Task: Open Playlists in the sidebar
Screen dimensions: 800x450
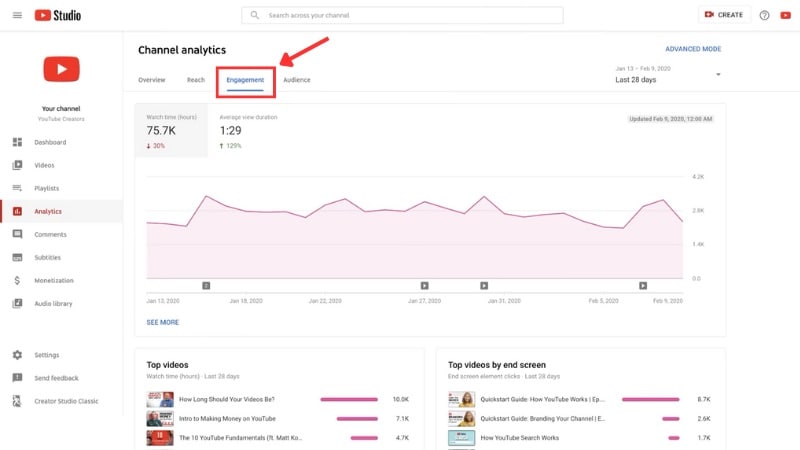Action: pos(61,188)
